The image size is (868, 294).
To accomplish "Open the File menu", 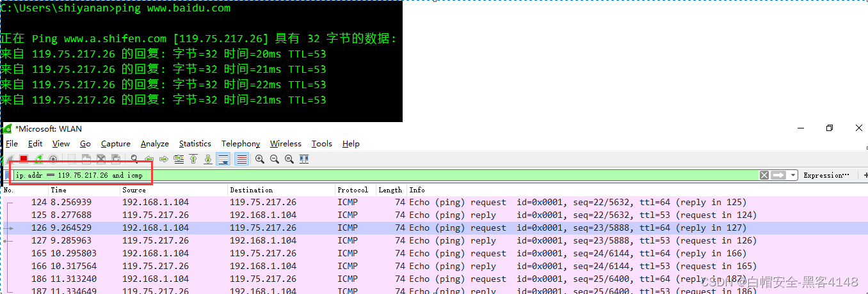I will [x=12, y=144].
